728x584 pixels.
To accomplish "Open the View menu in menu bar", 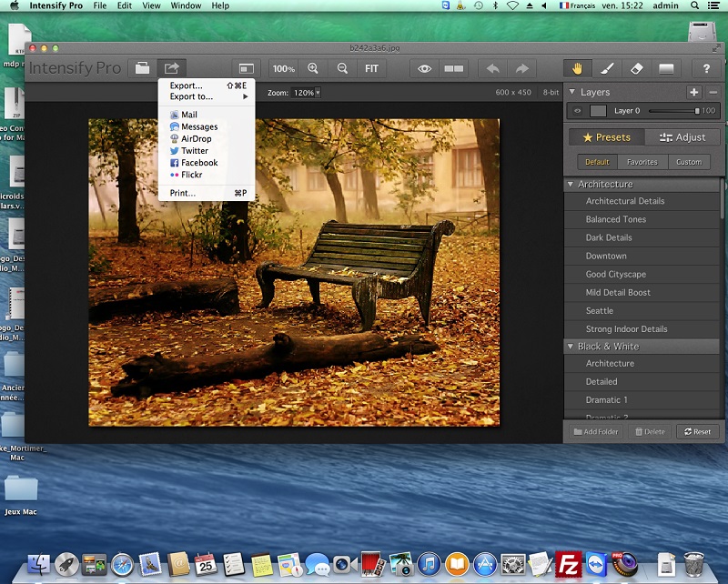I will tap(151, 5).
